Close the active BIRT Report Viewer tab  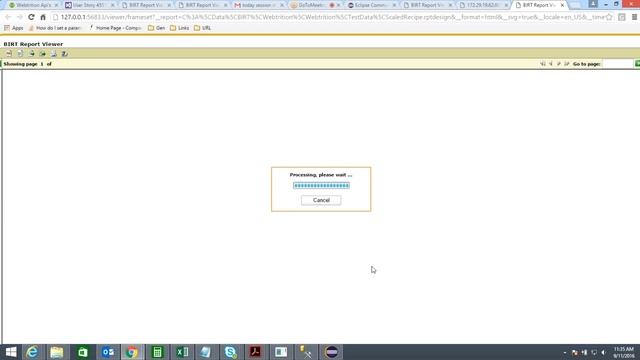pos(562,5)
